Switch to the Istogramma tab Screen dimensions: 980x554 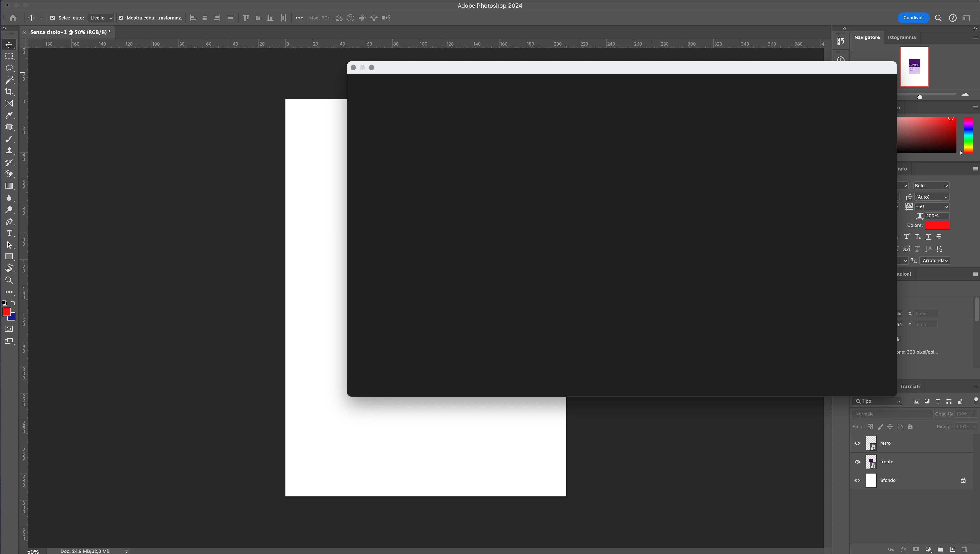point(902,37)
